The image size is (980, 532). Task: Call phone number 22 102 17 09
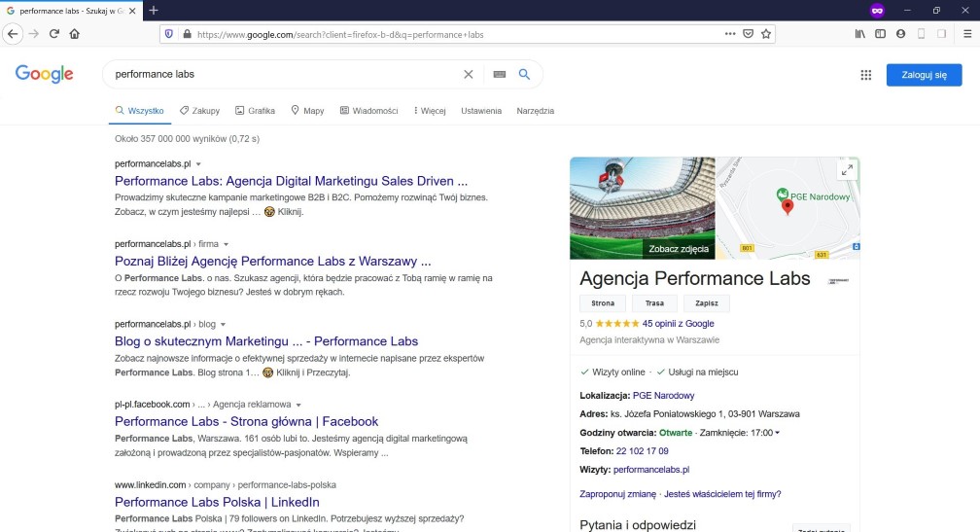(x=643, y=451)
